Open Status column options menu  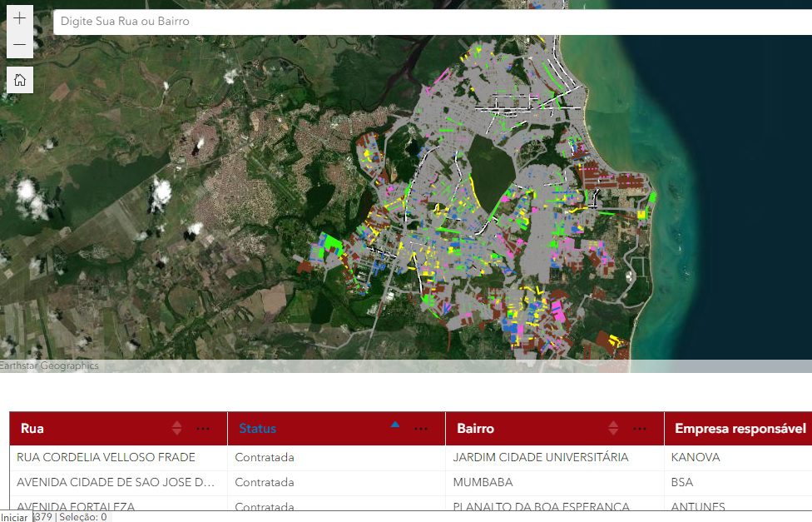(x=421, y=429)
